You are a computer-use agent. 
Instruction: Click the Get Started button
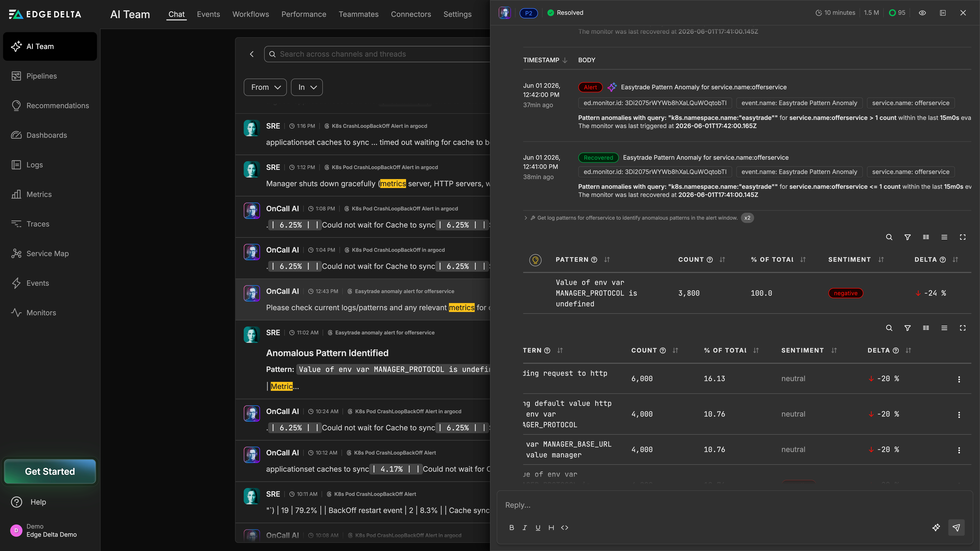(x=50, y=472)
